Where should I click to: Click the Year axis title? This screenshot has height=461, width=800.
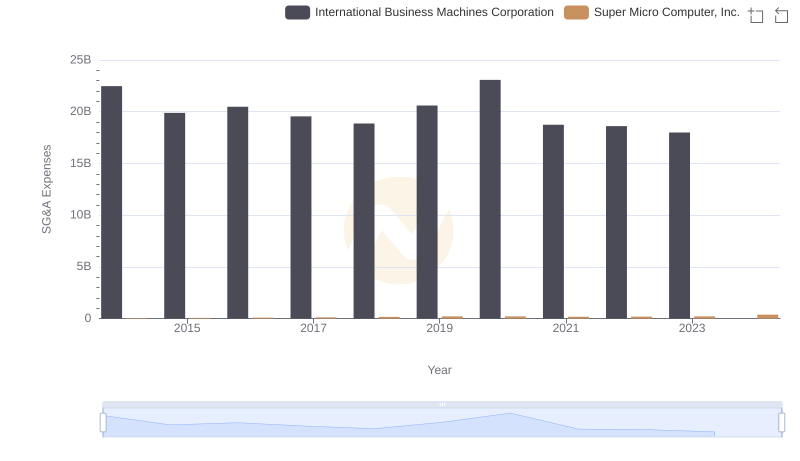[439, 370]
